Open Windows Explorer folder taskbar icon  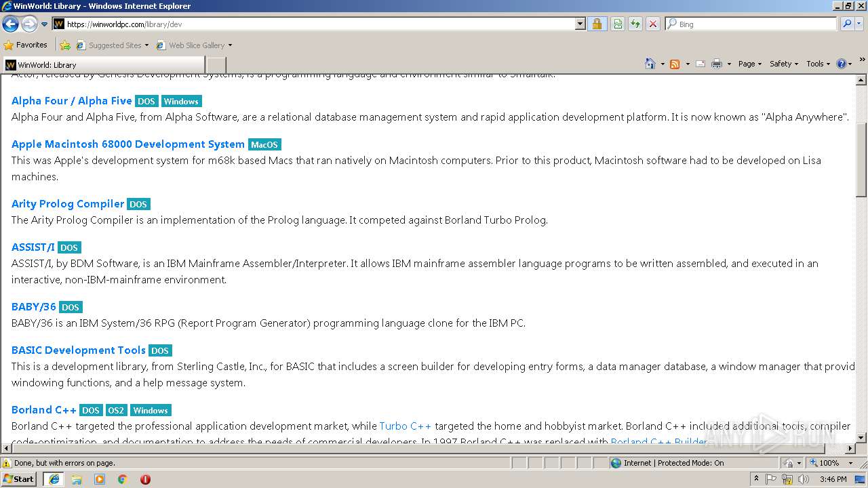pos(77,479)
